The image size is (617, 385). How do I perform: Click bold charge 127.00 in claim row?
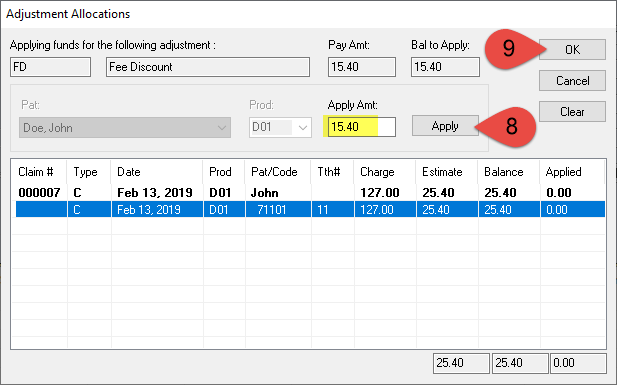pos(380,193)
